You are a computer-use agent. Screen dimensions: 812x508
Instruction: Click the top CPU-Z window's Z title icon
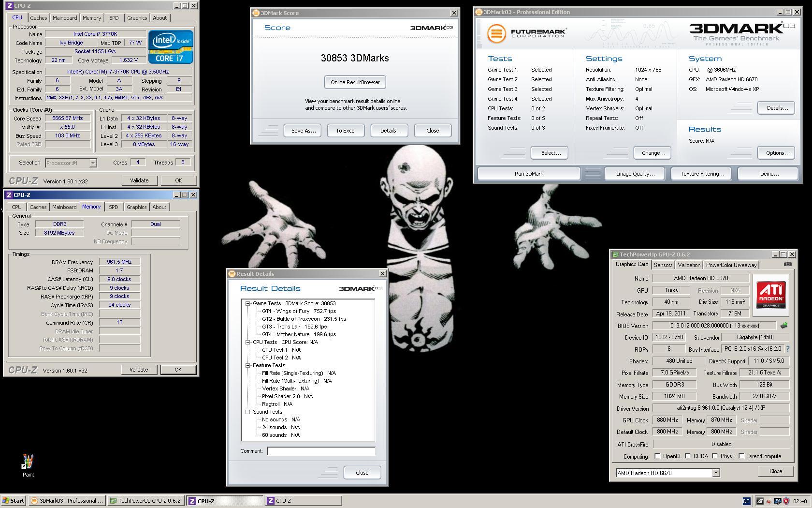[9, 6]
